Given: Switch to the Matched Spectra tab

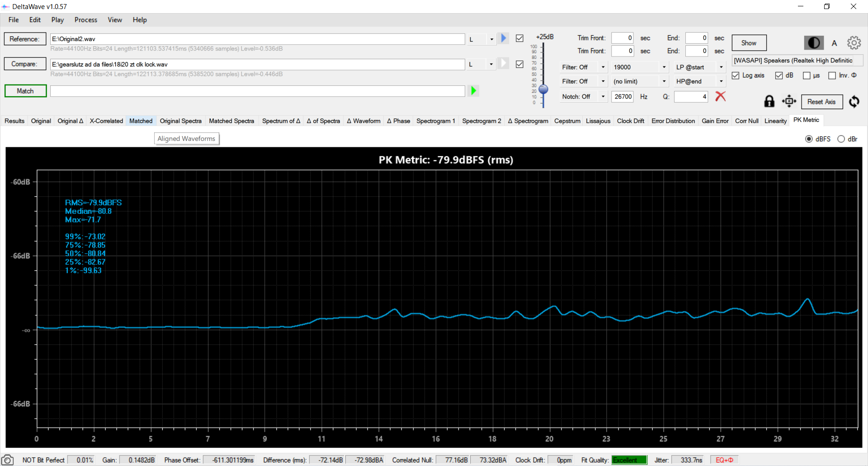Looking at the screenshot, I should (231, 121).
